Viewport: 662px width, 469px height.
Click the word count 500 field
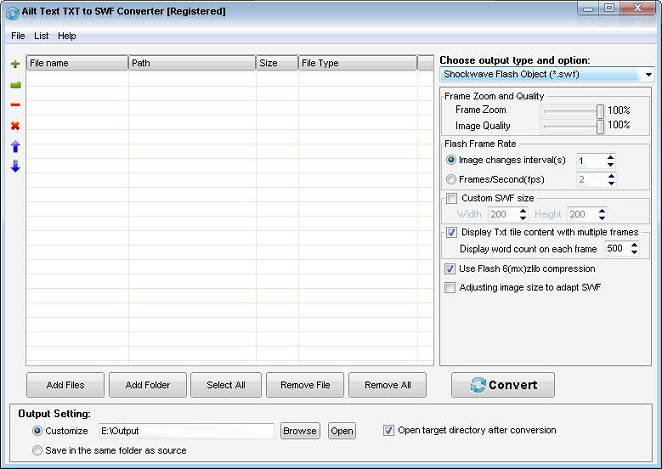point(617,248)
